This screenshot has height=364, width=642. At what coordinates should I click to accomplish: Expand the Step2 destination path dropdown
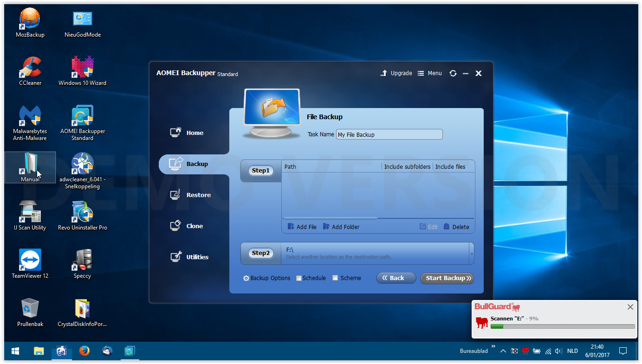click(472, 254)
